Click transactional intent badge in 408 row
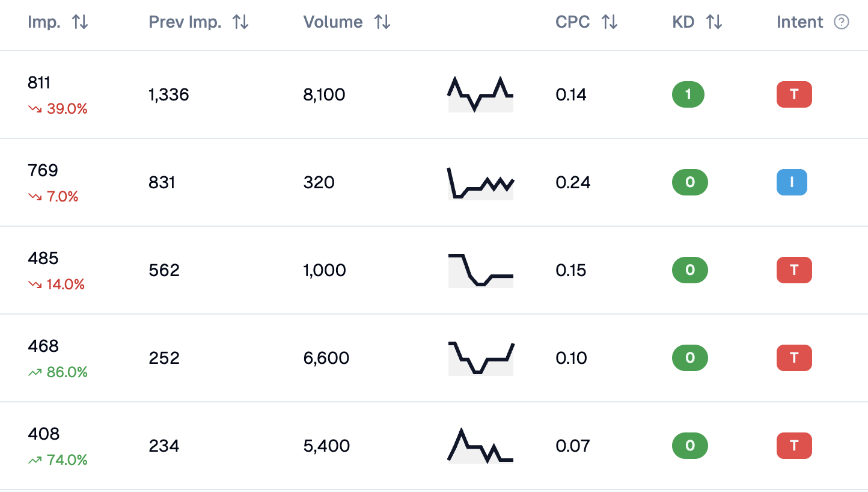 (x=794, y=446)
